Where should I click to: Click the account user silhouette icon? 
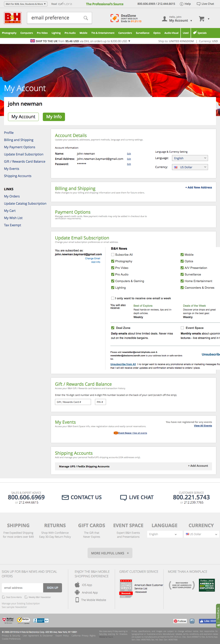click(164, 19)
